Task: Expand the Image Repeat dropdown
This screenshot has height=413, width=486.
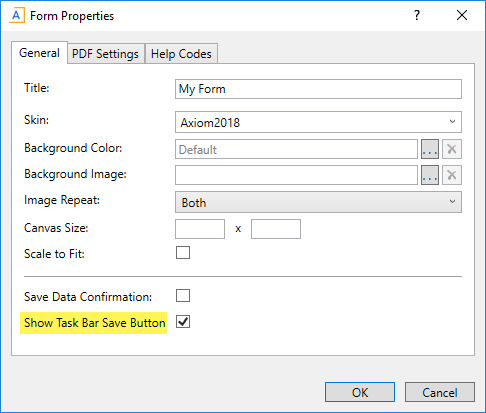Action: [318, 202]
